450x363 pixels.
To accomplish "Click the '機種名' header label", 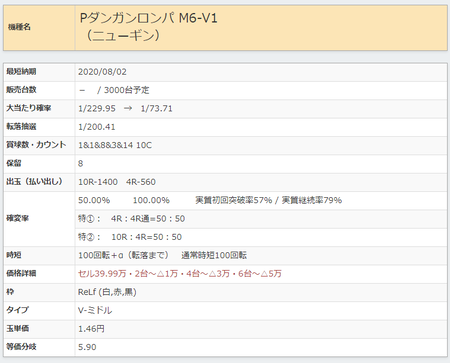I will coord(19,27).
